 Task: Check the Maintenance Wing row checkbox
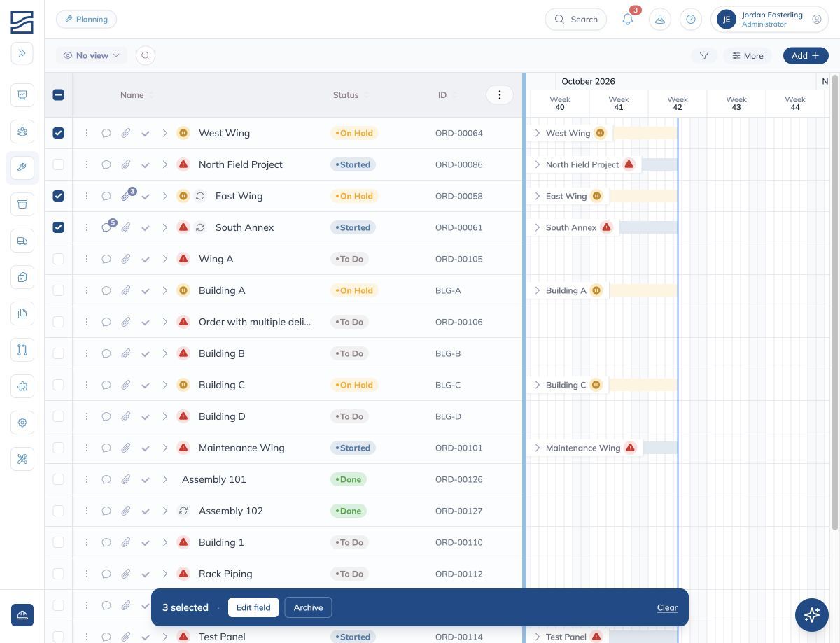[x=58, y=448]
